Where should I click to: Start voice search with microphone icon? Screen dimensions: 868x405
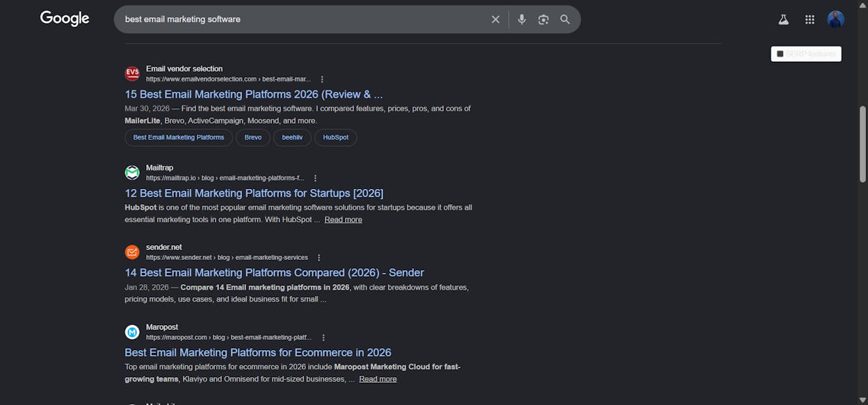(522, 19)
